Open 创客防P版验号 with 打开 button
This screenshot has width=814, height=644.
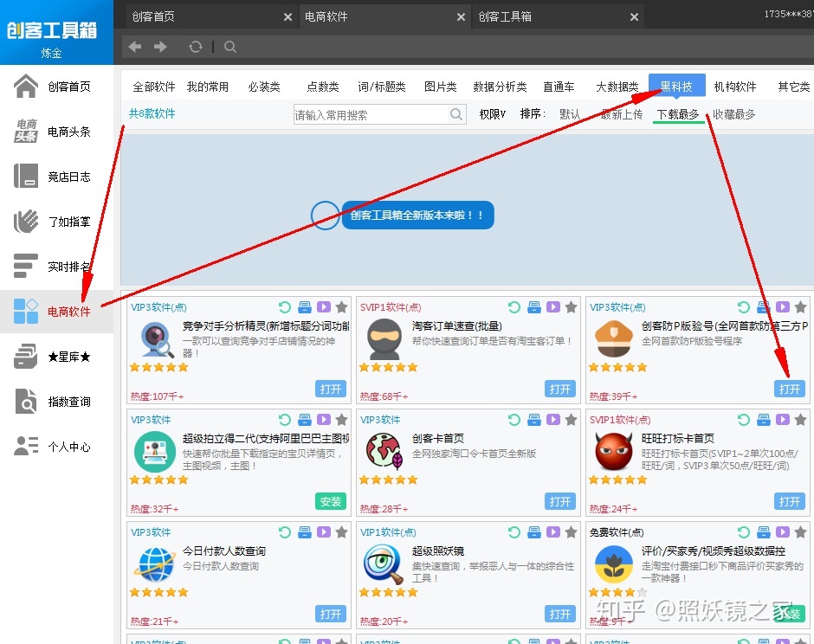tap(789, 389)
